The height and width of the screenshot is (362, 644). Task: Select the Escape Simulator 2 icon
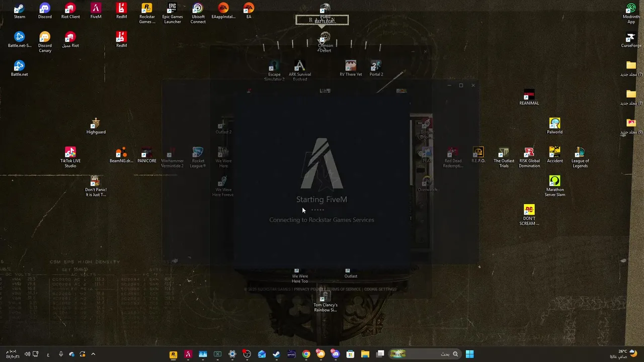tap(274, 71)
